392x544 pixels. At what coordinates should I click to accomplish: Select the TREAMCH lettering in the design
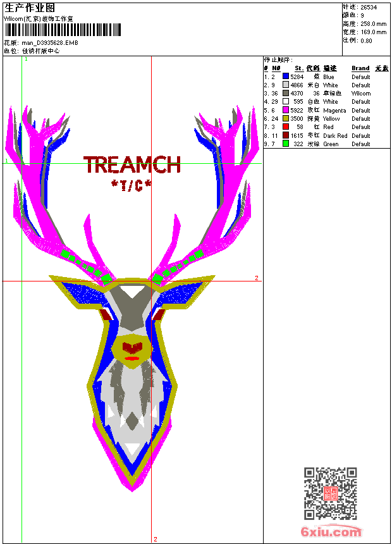(x=132, y=166)
